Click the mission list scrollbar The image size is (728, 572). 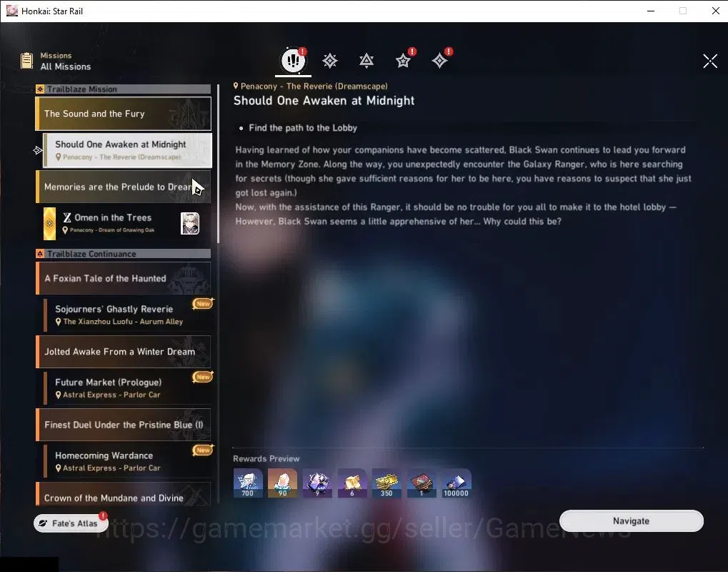pyautogui.click(x=218, y=164)
